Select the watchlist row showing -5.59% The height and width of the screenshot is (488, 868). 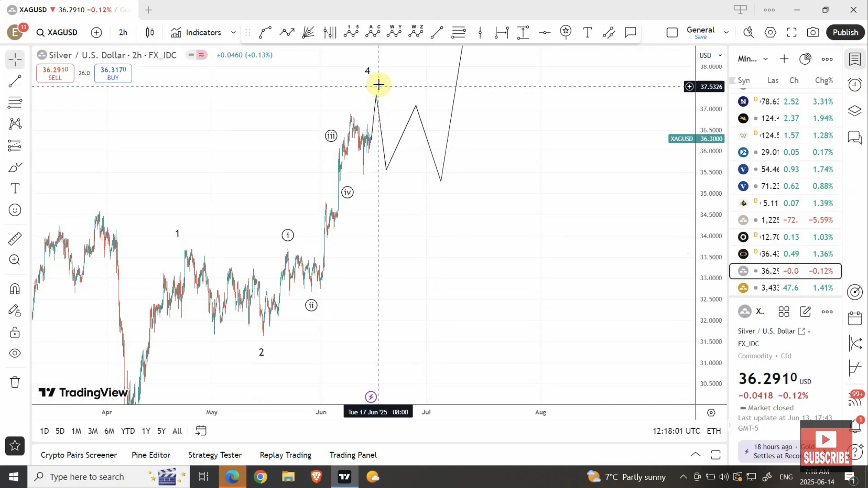tap(785, 220)
